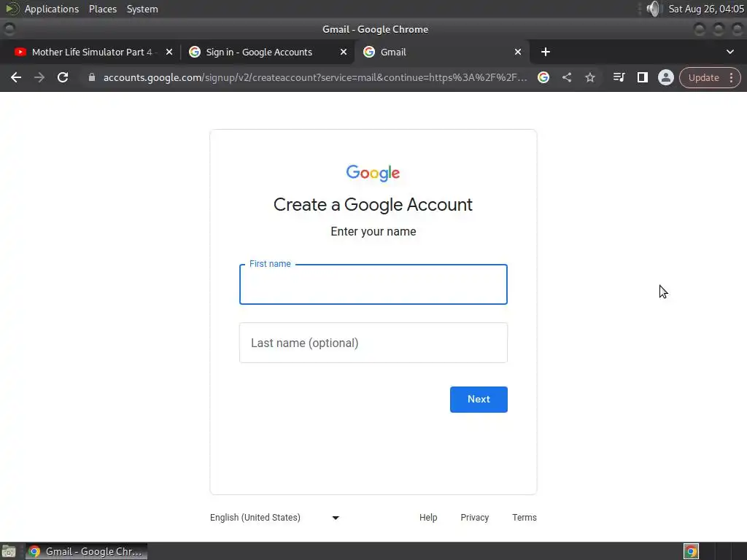Viewport: 747px width, 560px height.
Task: Close the Gmail tab
Action: click(518, 52)
